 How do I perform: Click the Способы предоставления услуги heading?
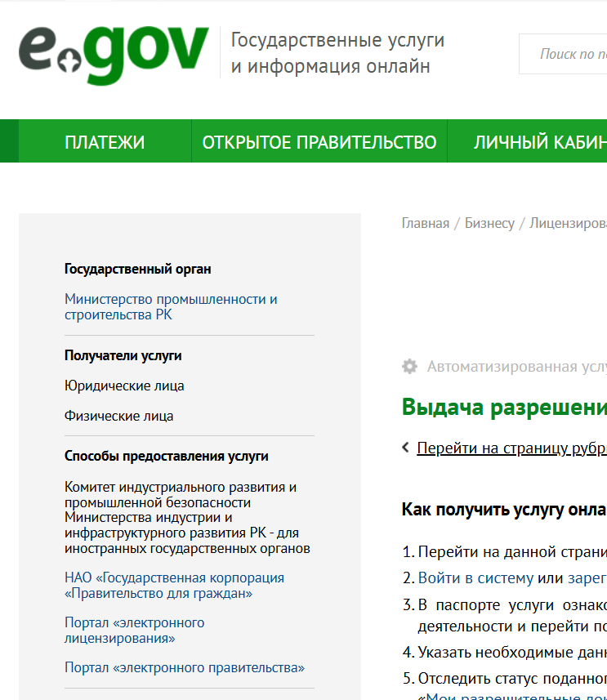coord(166,456)
